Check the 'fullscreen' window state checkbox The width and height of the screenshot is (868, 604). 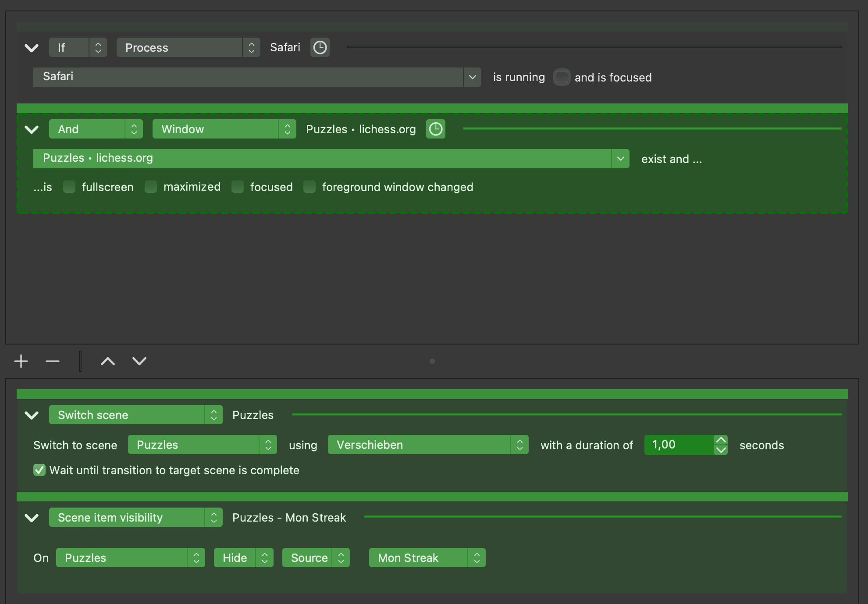[69, 187]
